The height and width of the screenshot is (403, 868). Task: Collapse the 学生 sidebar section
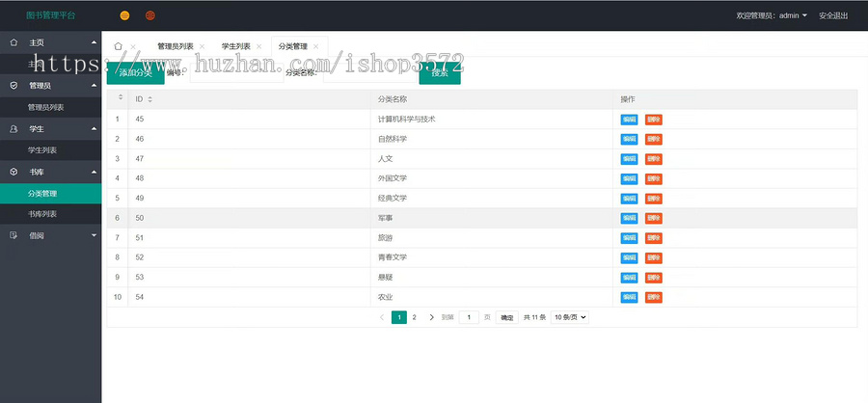tap(94, 129)
